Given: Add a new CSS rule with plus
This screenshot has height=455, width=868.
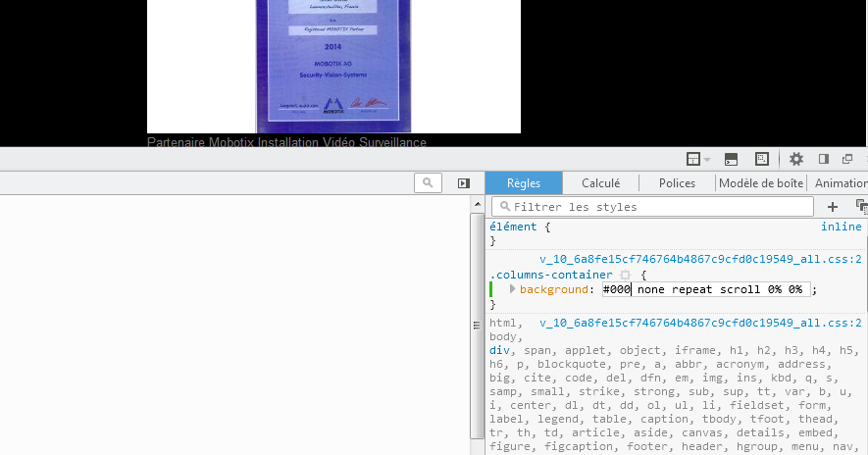Looking at the screenshot, I should [x=832, y=207].
